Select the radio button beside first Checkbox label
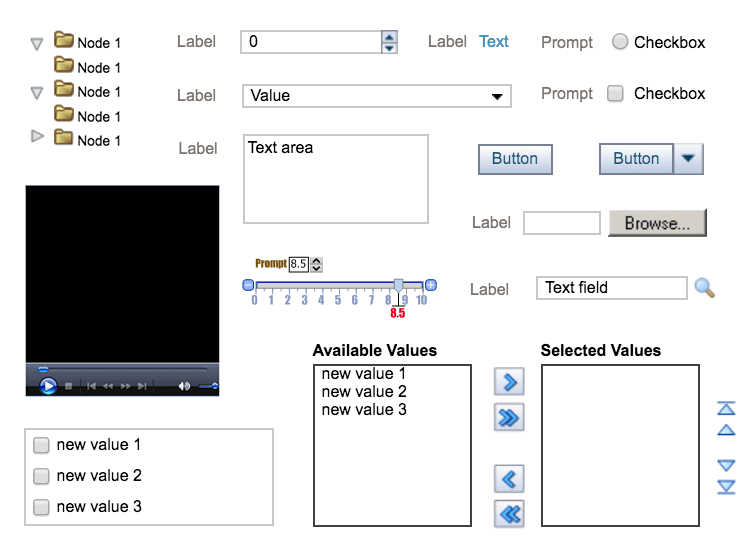The height and width of the screenshot is (550, 750). (x=620, y=42)
